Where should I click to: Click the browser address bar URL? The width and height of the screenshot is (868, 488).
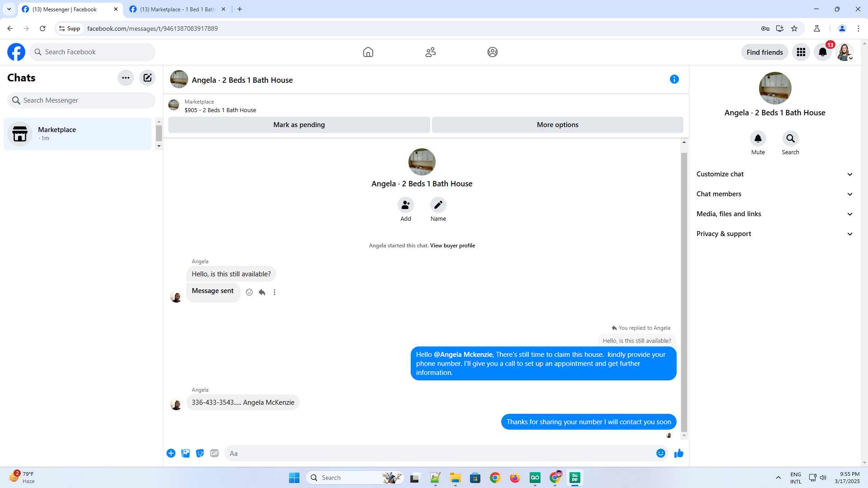(x=152, y=28)
